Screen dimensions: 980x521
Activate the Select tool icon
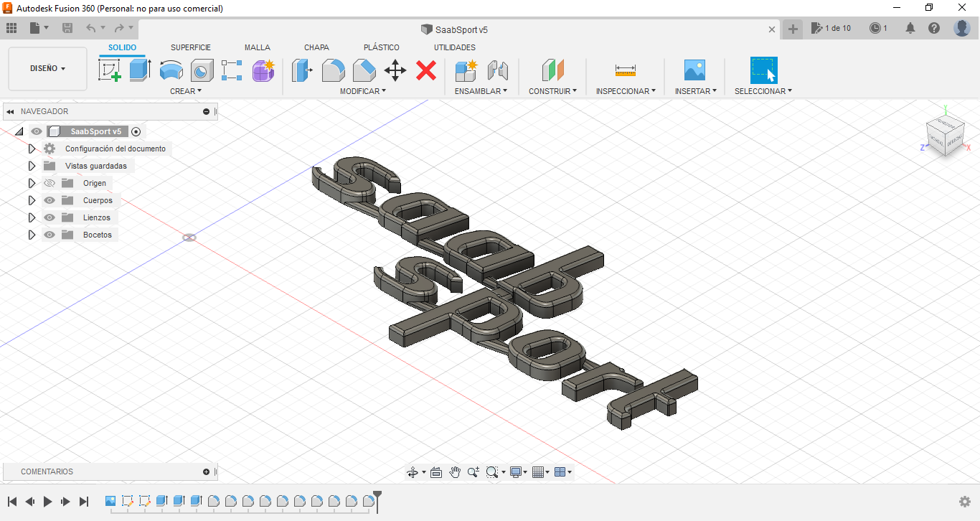click(764, 70)
